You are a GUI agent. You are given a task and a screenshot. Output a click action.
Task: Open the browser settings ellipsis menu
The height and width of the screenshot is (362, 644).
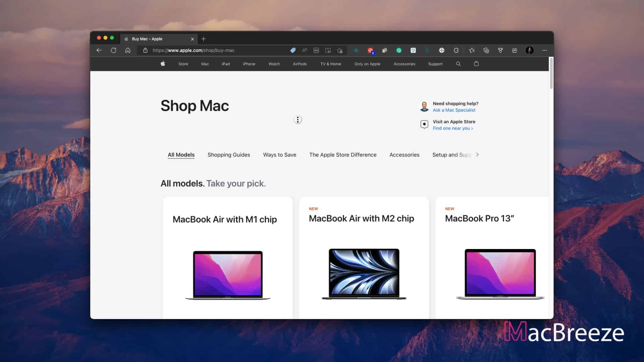tap(544, 50)
